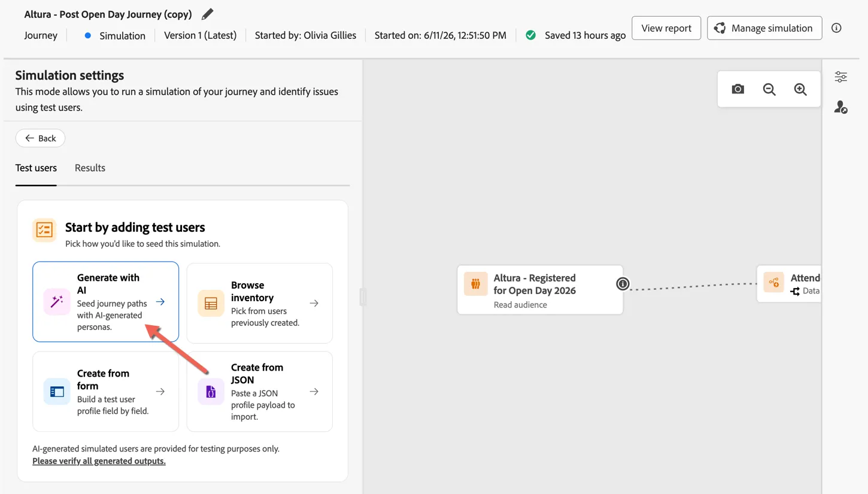The image size is (868, 494).
Task: Click the 'Started on: 6/11/26, 12:51:50 PM' text
Action: click(440, 35)
